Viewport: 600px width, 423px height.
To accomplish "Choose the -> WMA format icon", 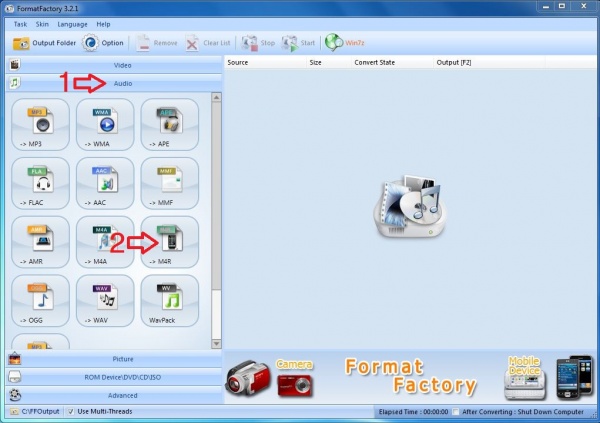I will pyautogui.click(x=105, y=124).
